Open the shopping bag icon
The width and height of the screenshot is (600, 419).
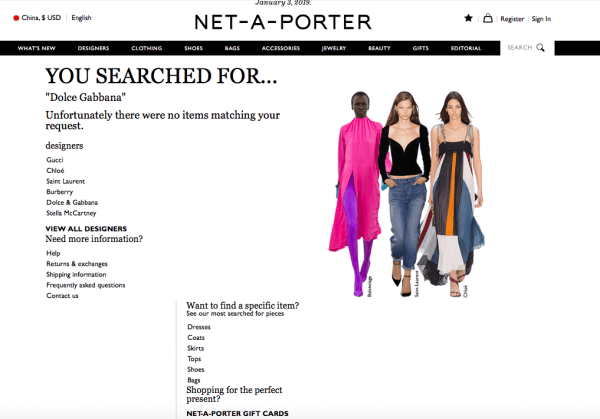coord(488,18)
